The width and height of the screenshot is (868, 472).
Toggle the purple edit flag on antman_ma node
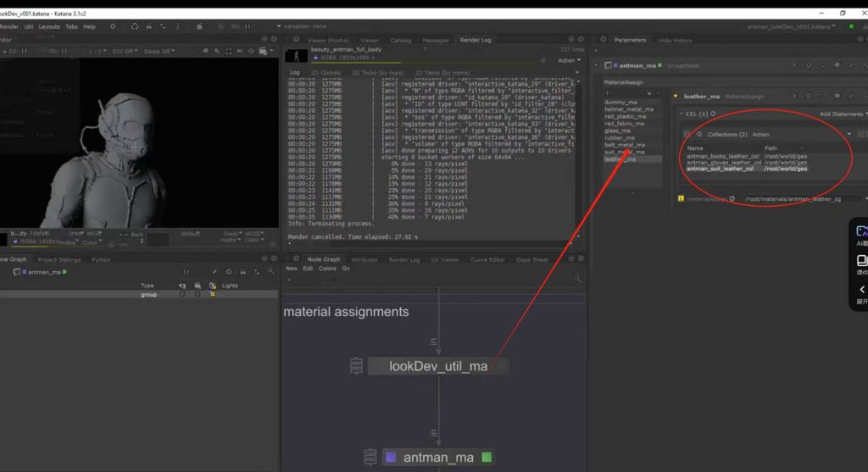pos(390,458)
